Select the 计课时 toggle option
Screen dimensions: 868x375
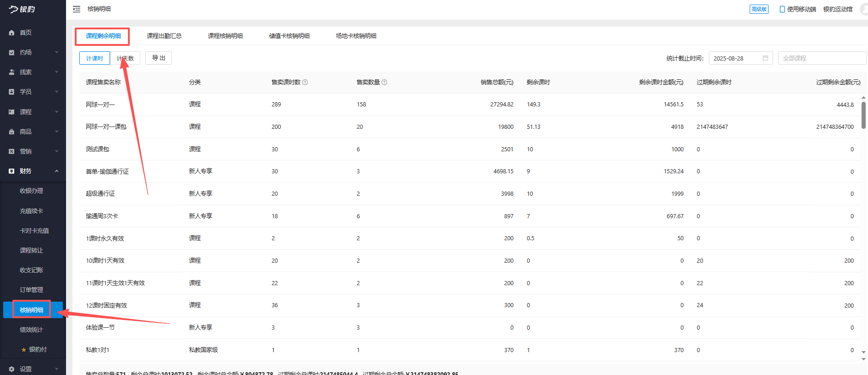click(x=94, y=58)
